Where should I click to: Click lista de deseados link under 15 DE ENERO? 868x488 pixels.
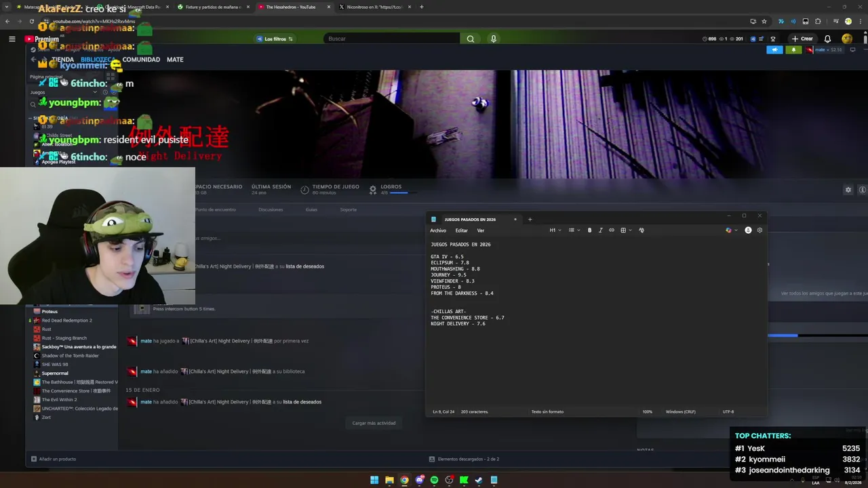302,402
